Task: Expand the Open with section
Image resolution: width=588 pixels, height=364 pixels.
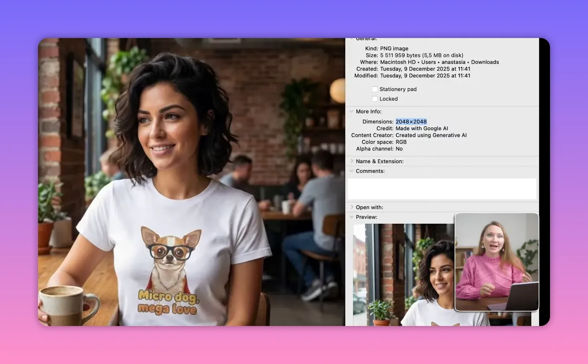Action: [352, 207]
